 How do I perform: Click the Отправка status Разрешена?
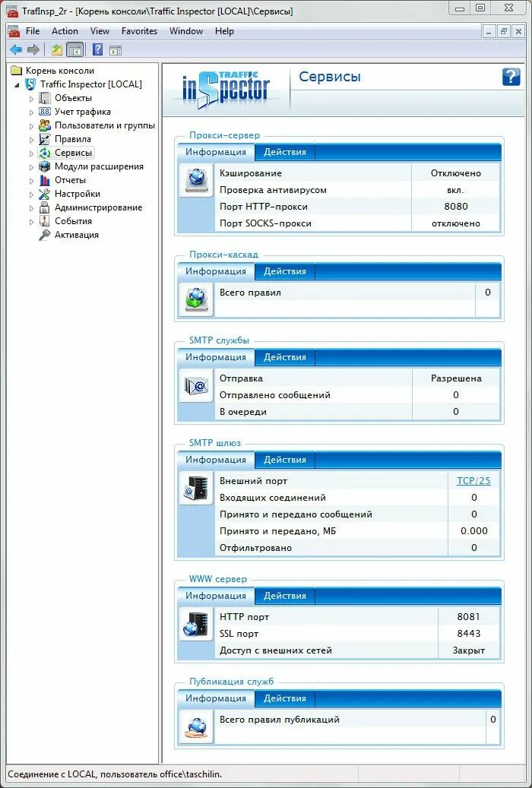[456, 378]
